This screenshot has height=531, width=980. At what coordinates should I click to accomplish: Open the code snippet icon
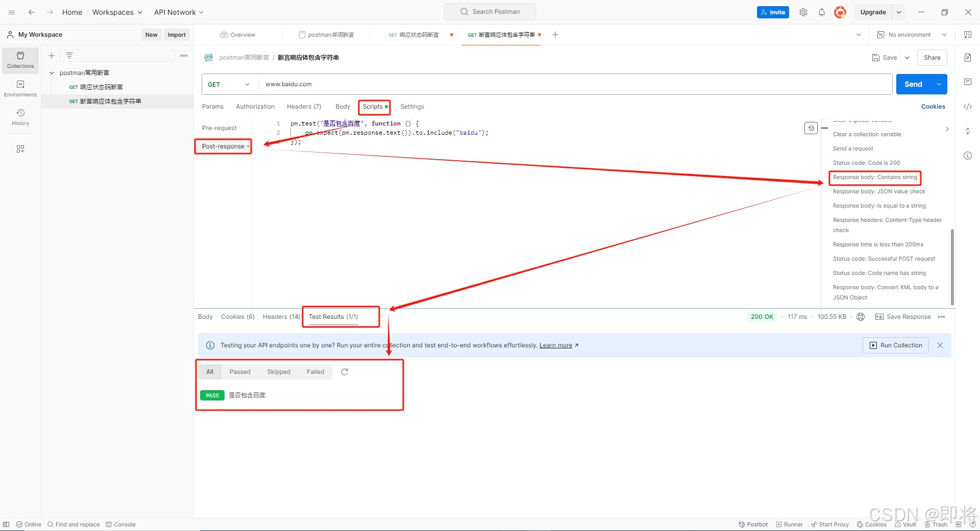[968, 107]
